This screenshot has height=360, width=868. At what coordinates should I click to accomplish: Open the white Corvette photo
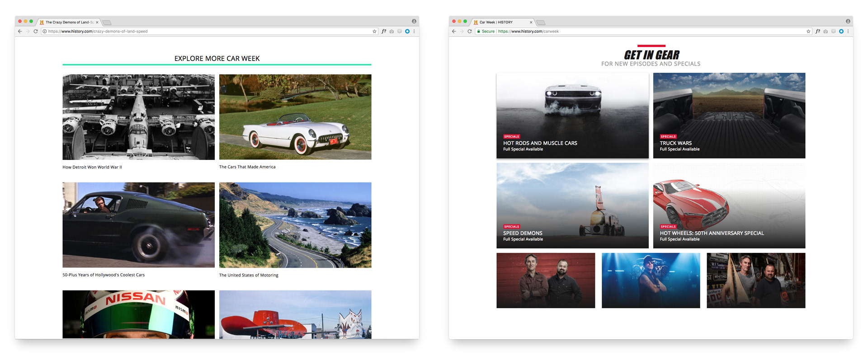[x=295, y=117]
